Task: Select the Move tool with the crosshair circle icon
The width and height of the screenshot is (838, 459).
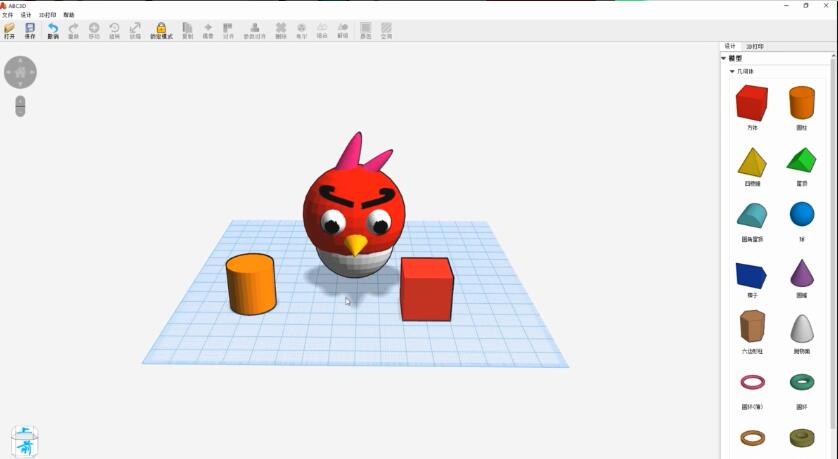Action: (x=94, y=28)
